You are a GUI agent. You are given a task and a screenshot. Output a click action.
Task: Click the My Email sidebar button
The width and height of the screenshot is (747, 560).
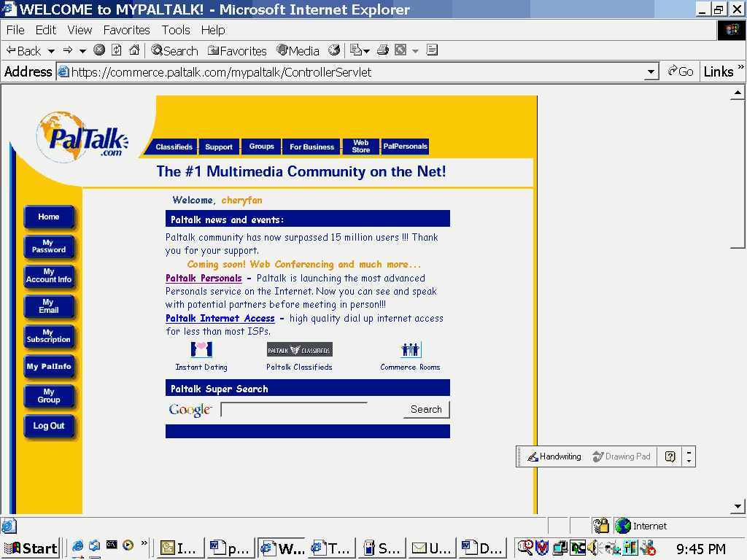click(x=49, y=306)
